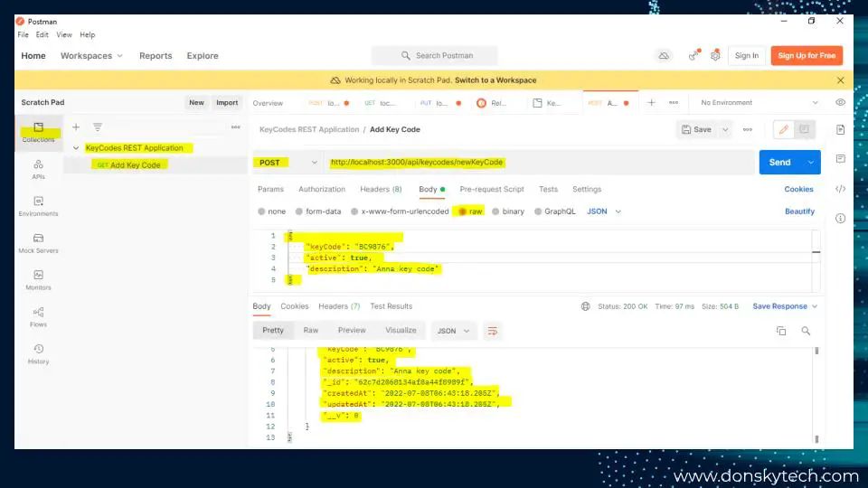
Task: Open request more actions ellipsis beside Save
Action: (748, 129)
